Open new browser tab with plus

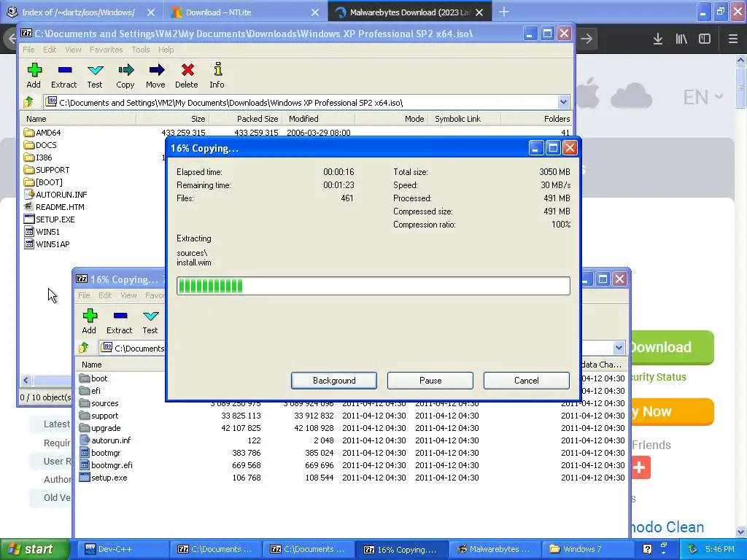pyautogui.click(x=504, y=12)
